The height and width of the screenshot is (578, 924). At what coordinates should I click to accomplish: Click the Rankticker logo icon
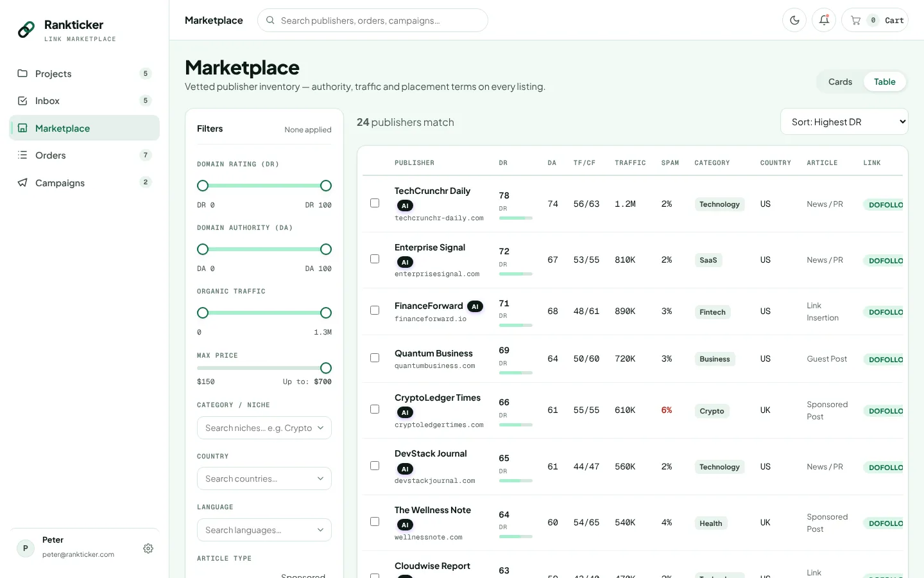(x=26, y=30)
